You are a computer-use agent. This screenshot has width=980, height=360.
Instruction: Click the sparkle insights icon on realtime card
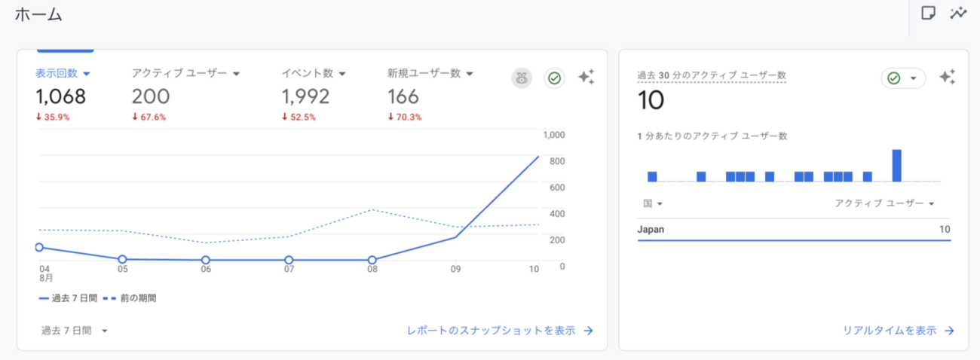tap(948, 77)
